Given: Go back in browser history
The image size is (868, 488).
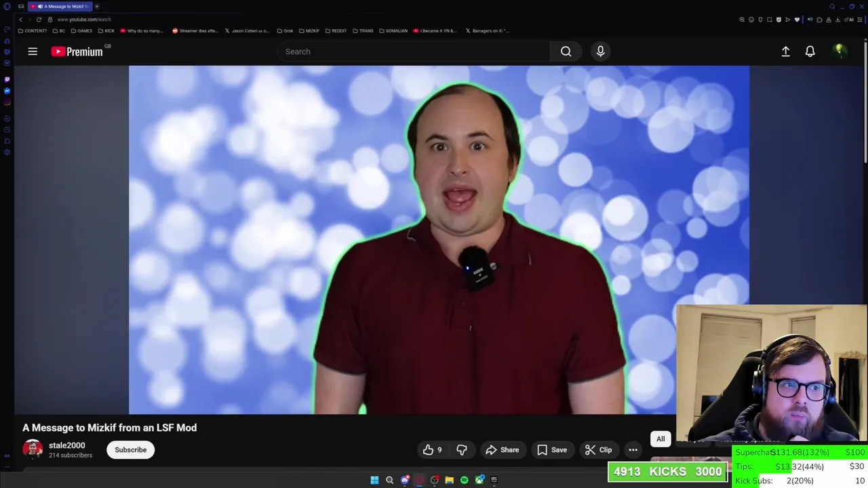Looking at the screenshot, I should (20, 20).
